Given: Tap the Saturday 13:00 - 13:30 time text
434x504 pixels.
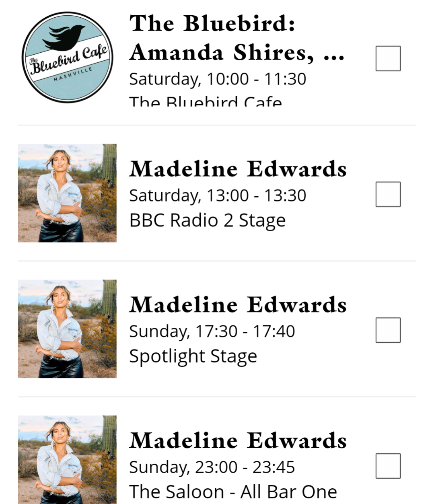Looking at the screenshot, I should 218,195.
